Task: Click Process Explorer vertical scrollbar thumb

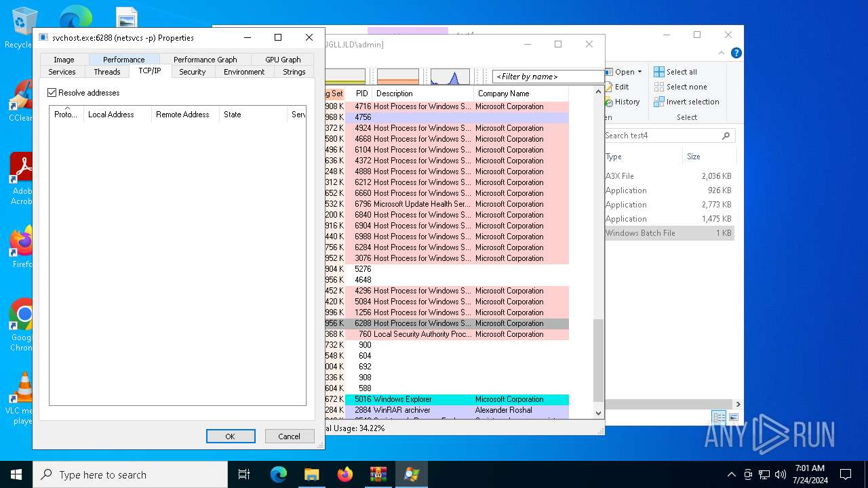Action: (x=598, y=361)
